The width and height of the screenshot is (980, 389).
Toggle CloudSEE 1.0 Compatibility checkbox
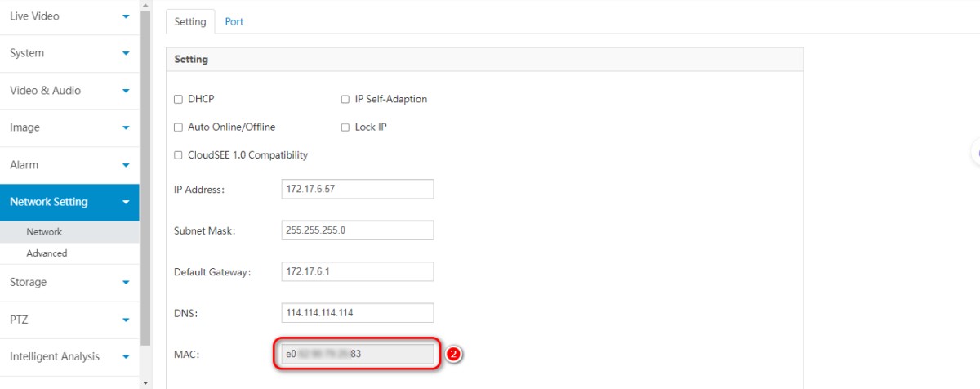point(179,155)
